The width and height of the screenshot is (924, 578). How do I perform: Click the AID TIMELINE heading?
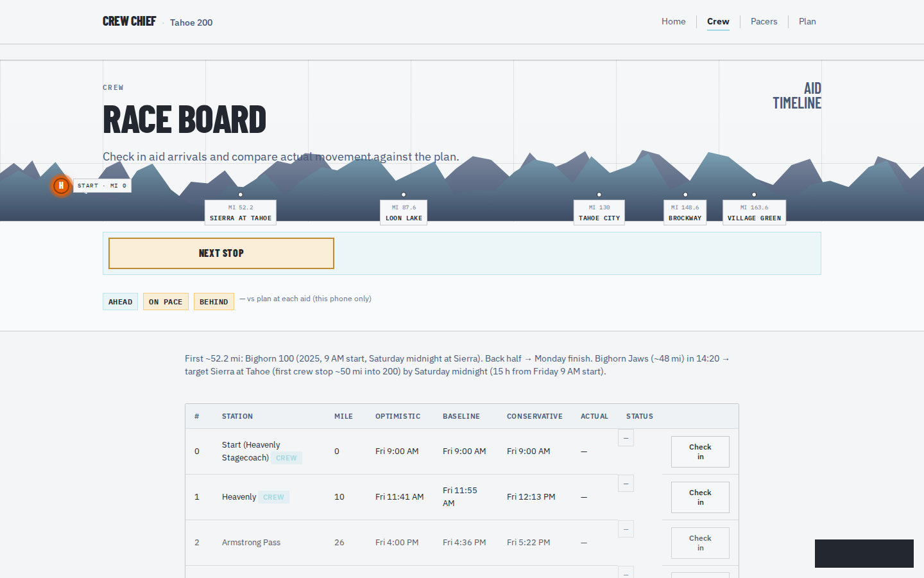coord(797,96)
